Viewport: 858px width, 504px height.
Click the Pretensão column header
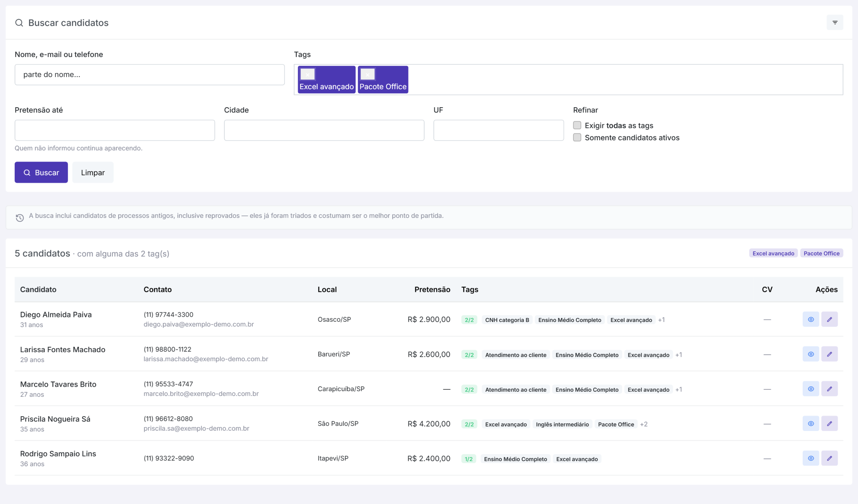[x=432, y=290]
